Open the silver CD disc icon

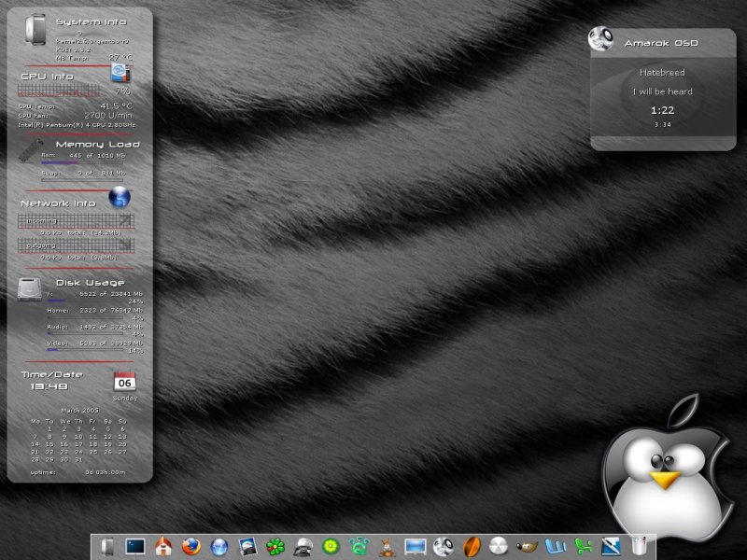[x=499, y=547]
